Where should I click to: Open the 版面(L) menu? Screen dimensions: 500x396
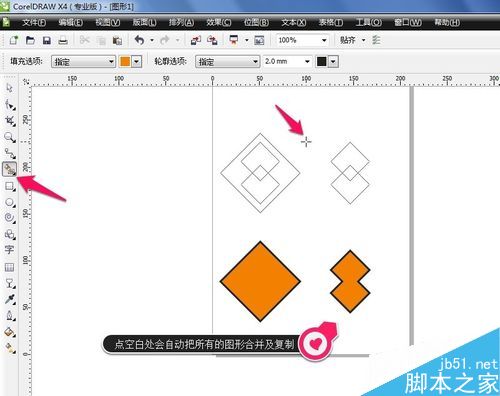coord(144,23)
